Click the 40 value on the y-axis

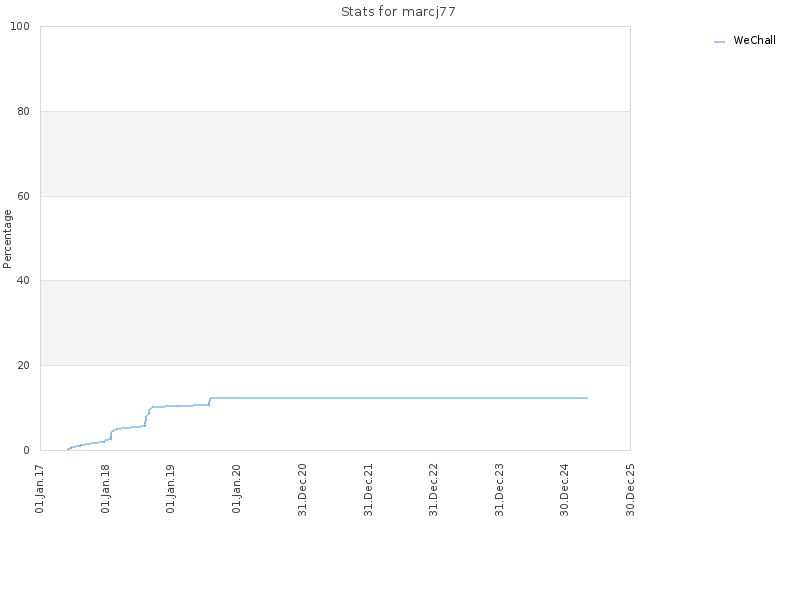click(x=23, y=281)
